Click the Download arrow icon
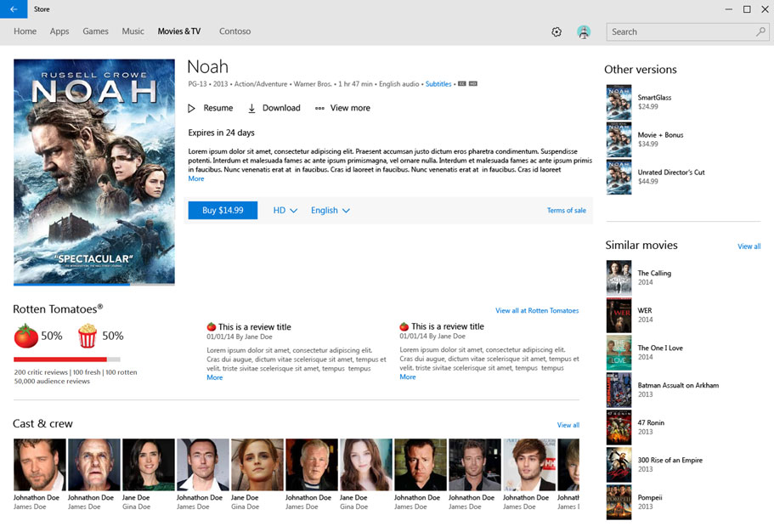 coord(251,108)
